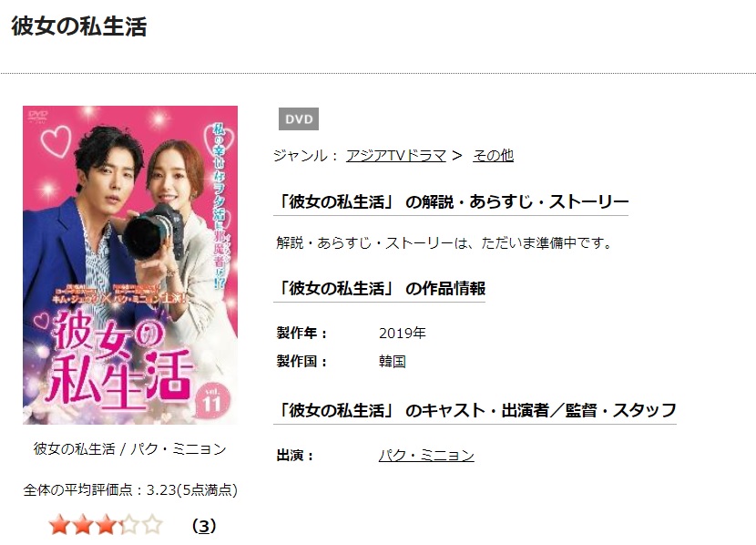
Task: Click the fifth empty rating star
Action: tap(152, 525)
